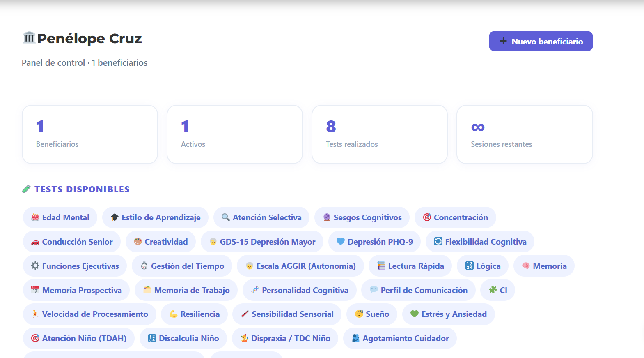The height and width of the screenshot is (358, 644).
Task: Click the sleeping face icon on Sueño
Action: click(359, 314)
